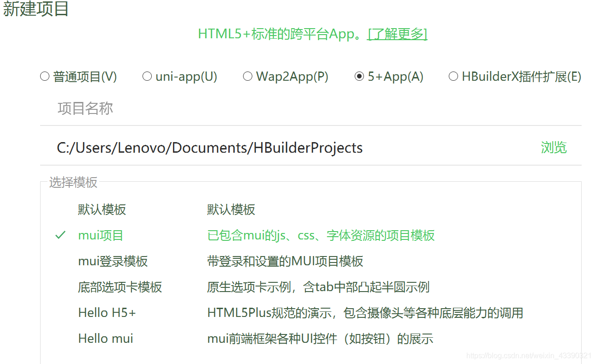
Task: Click the description 原生选项卡示例，含tab中部凸起半圆示例
Action: click(318, 287)
